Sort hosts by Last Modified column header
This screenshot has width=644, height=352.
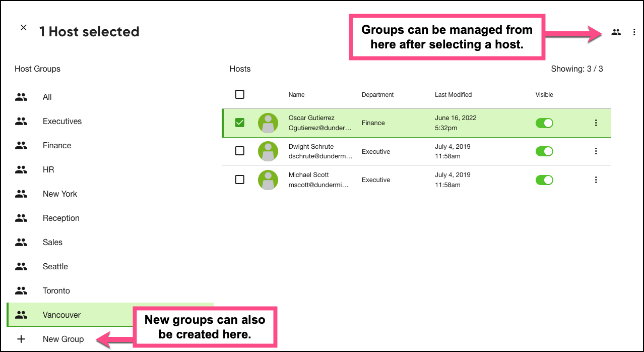tap(453, 95)
